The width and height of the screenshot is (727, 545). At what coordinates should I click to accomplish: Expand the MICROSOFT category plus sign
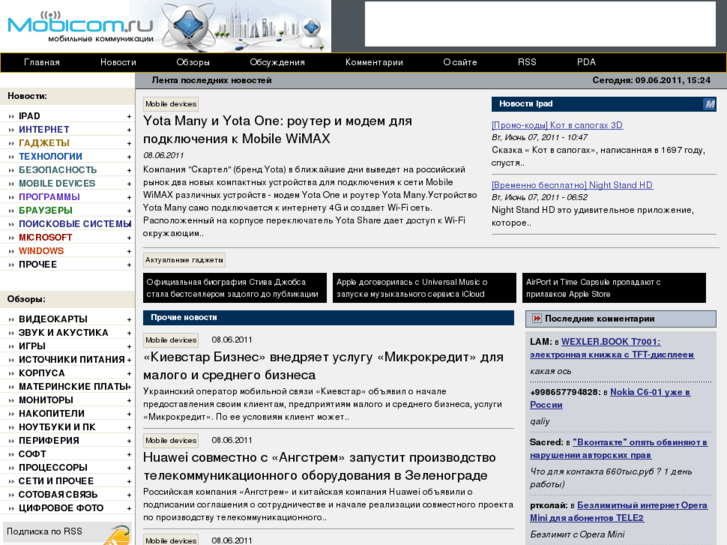tap(129, 237)
